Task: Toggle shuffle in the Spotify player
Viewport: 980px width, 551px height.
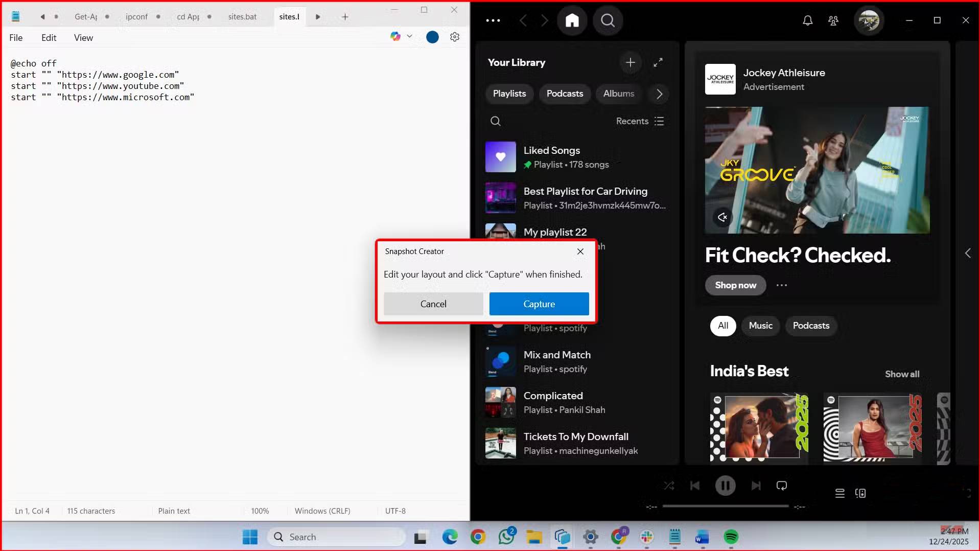Action: click(669, 486)
